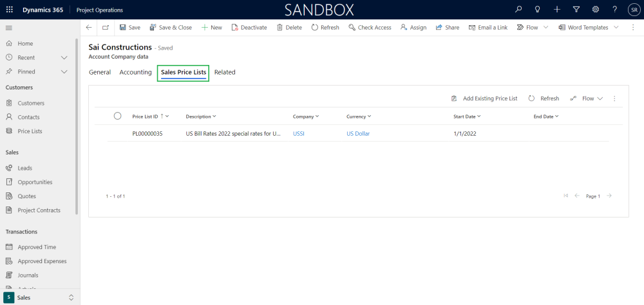Image resolution: width=644 pixels, height=305 pixels.
Task: Go to first page of subgrid
Action: (x=566, y=196)
